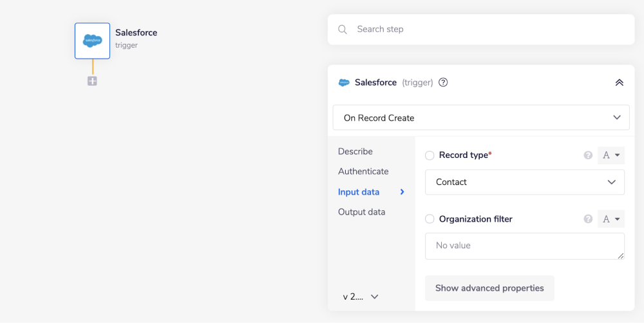Add a step with the plus icon
644x323 pixels.
[x=92, y=81]
